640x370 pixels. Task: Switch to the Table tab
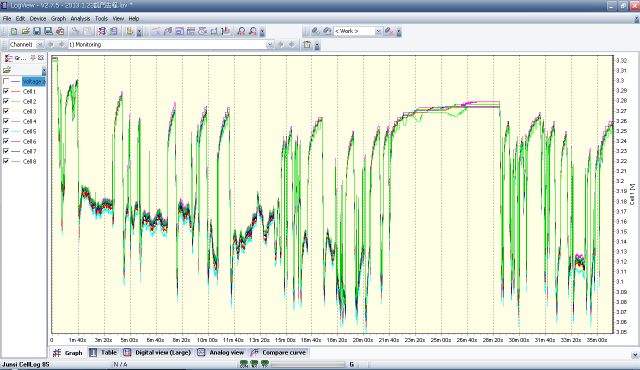click(x=103, y=352)
